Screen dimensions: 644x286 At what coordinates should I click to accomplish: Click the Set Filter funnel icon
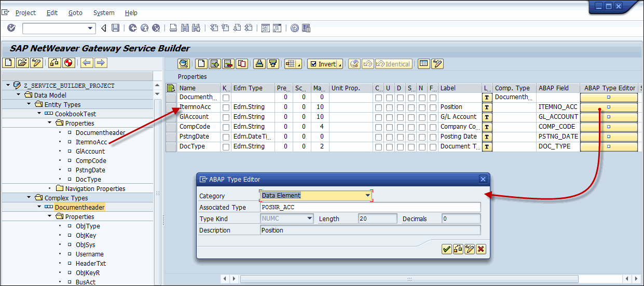[273, 64]
